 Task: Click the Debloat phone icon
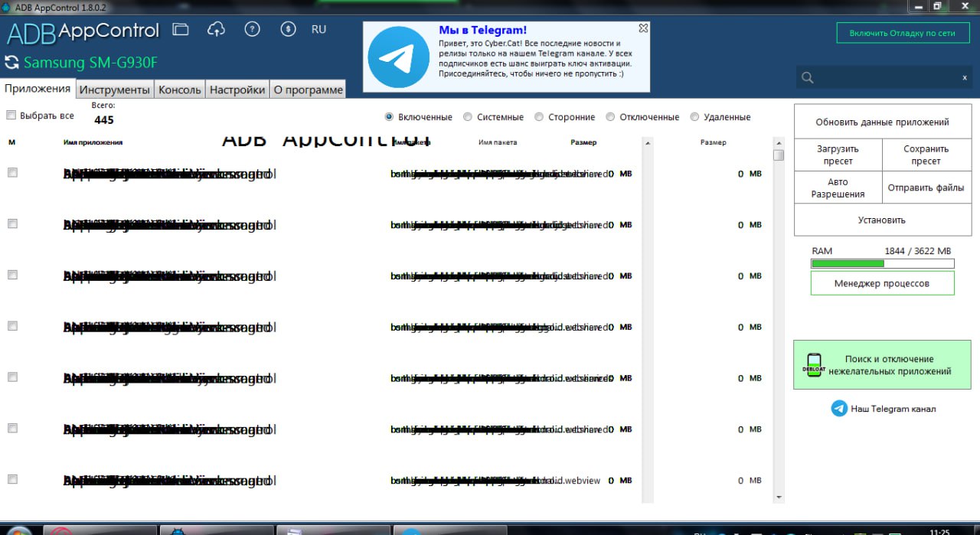point(813,365)
